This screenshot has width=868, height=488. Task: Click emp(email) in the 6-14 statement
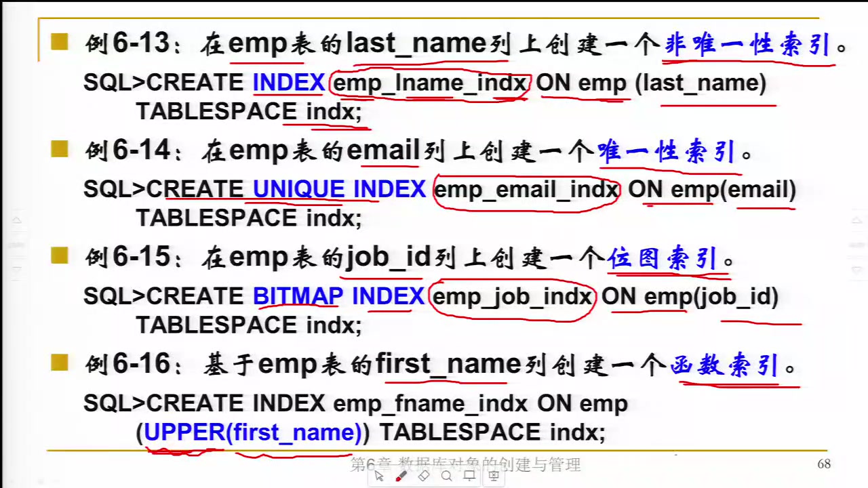point(734,190)
